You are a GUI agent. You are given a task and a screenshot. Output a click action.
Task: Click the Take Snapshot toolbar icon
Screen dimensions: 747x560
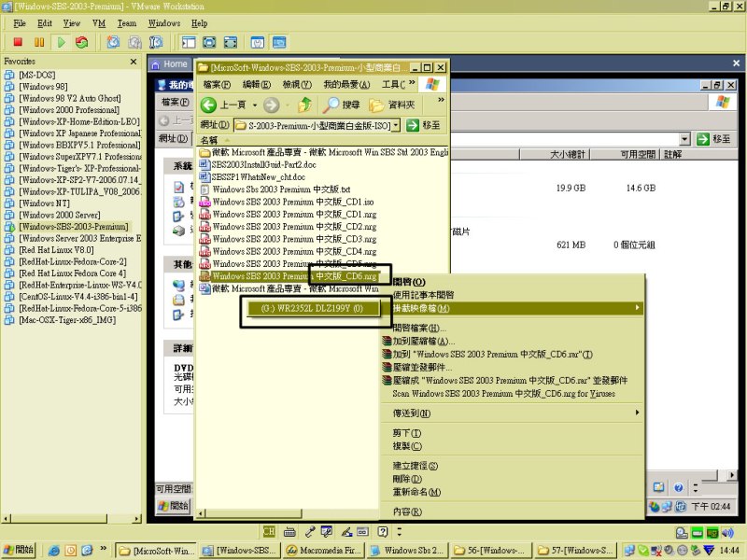[x=113, y=42]
